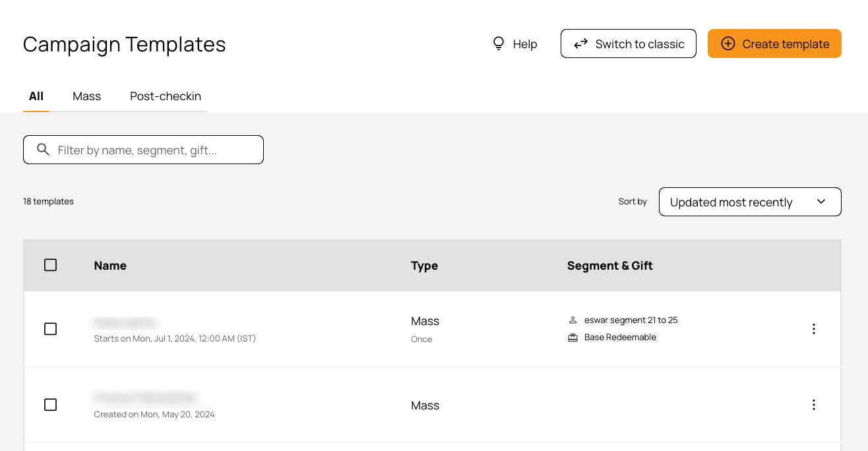
Task: Check the box for May 20, 2024 template
Action: coord(50,404)
